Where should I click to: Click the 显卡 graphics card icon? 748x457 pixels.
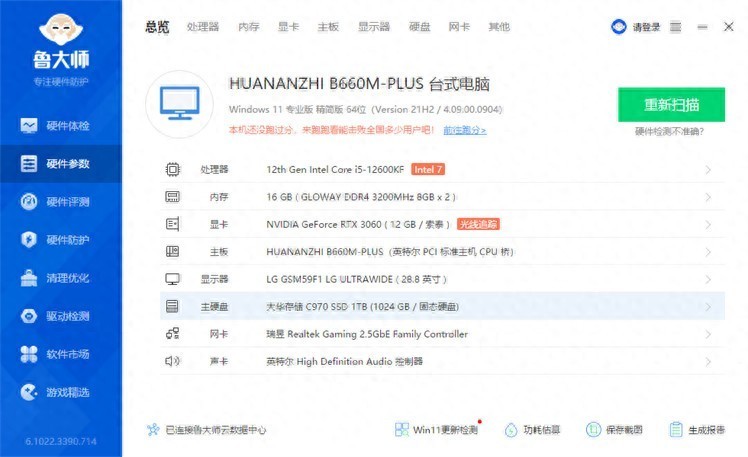(x=173, y=224)
